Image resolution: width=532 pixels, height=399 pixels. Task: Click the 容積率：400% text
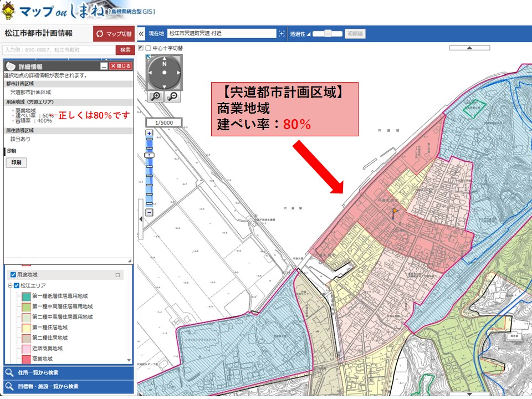tap(34, 121)
